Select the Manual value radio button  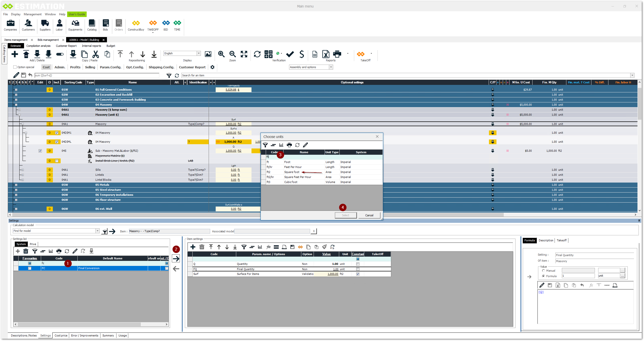pos(543,271)
